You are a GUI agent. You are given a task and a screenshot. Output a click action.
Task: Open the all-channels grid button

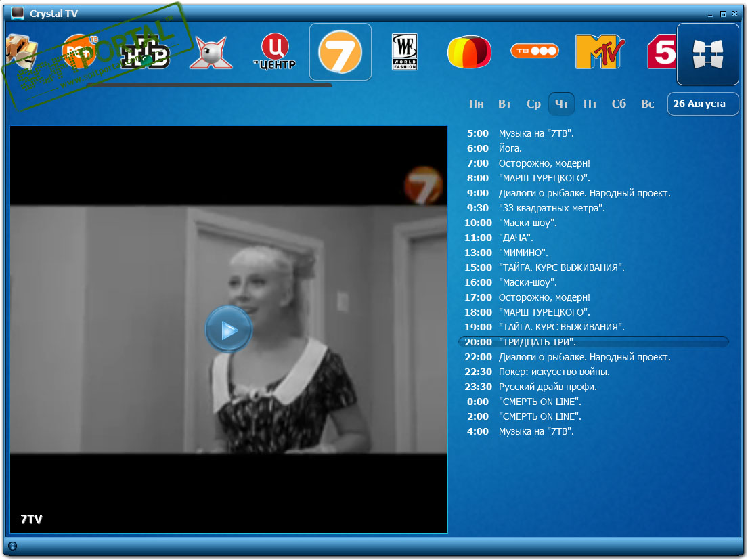[x=708, y=54]
